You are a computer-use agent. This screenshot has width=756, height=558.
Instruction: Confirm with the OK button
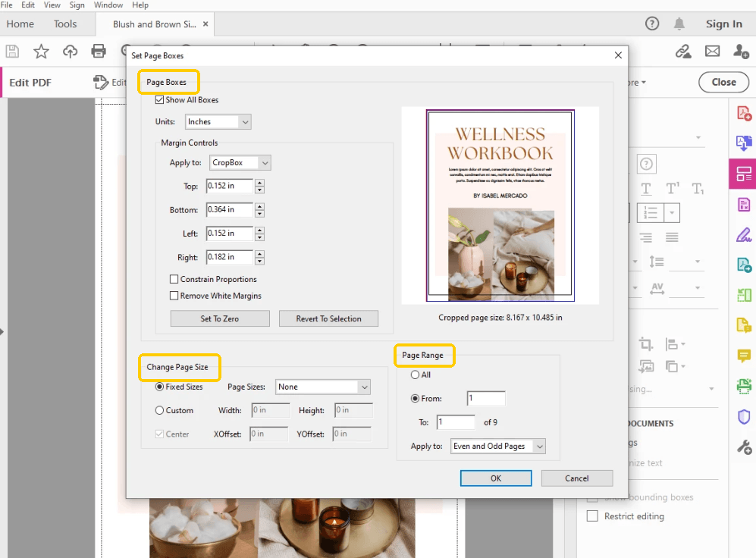[496, 478]
